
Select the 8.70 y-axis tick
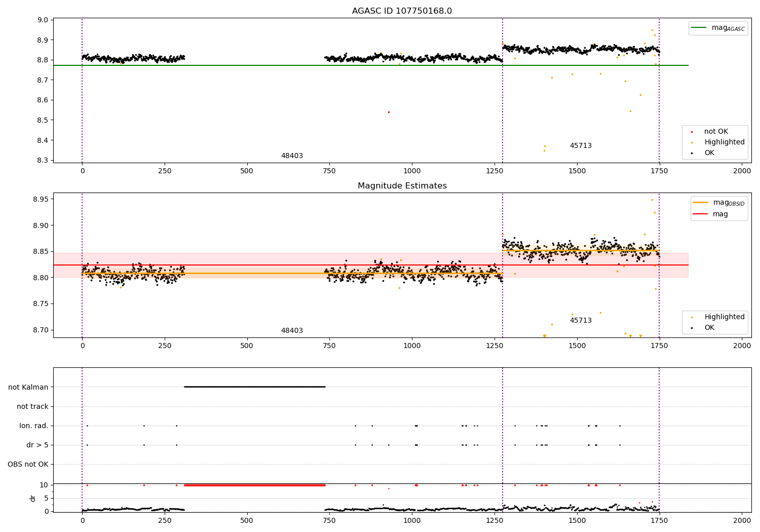(x=41, y=330)
